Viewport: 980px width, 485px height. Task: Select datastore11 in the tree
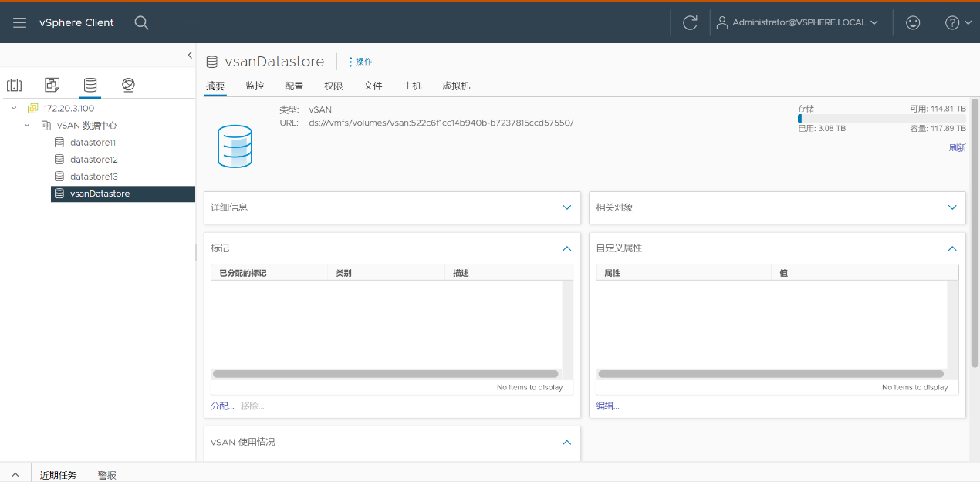93,143
